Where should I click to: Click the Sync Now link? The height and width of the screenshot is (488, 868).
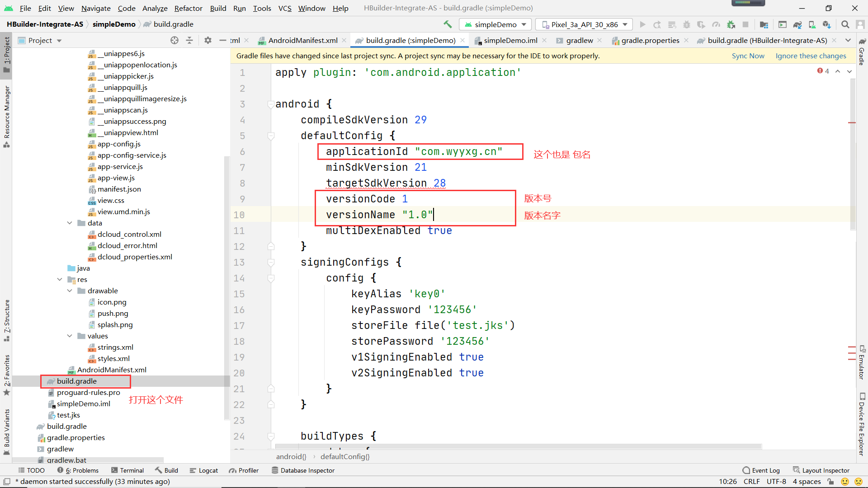(748, 56)
